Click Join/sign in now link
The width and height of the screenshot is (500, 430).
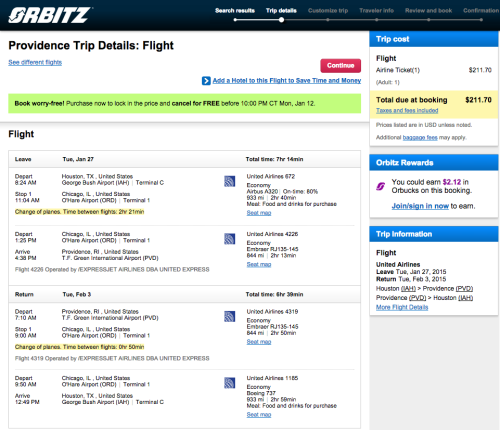click(420, 206)
